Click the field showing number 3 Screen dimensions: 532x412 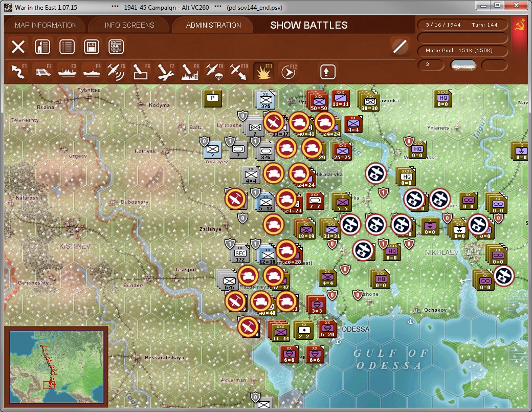[431, 64]
